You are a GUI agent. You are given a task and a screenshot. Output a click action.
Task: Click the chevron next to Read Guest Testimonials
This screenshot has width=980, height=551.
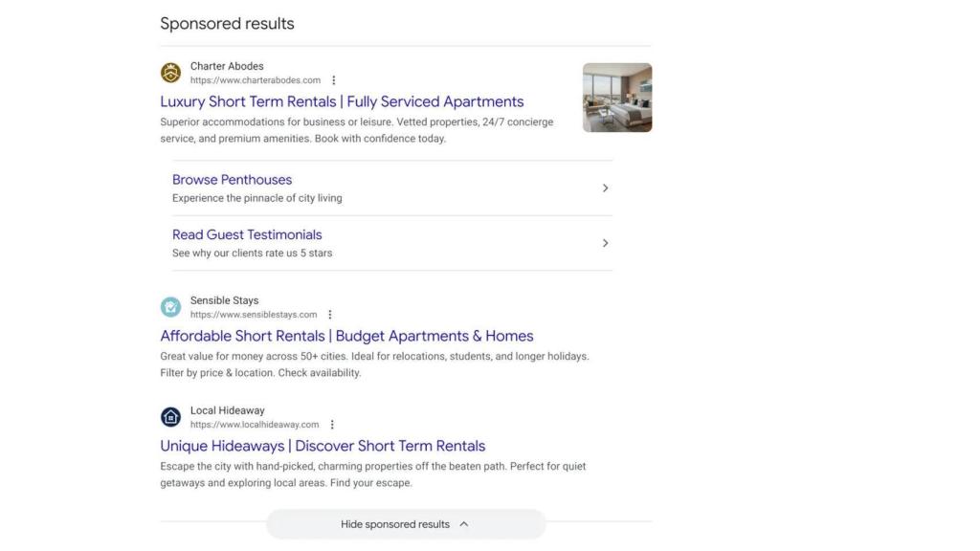tap(605, 242)
